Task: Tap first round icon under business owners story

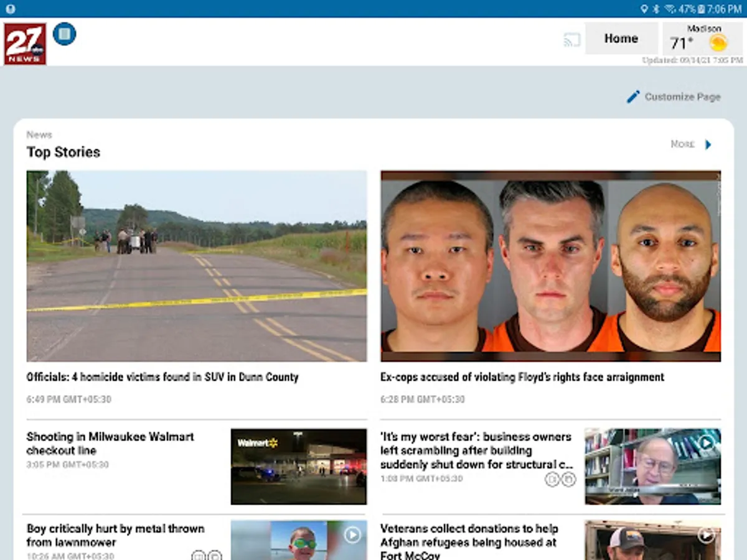Action: click(552, 479)
